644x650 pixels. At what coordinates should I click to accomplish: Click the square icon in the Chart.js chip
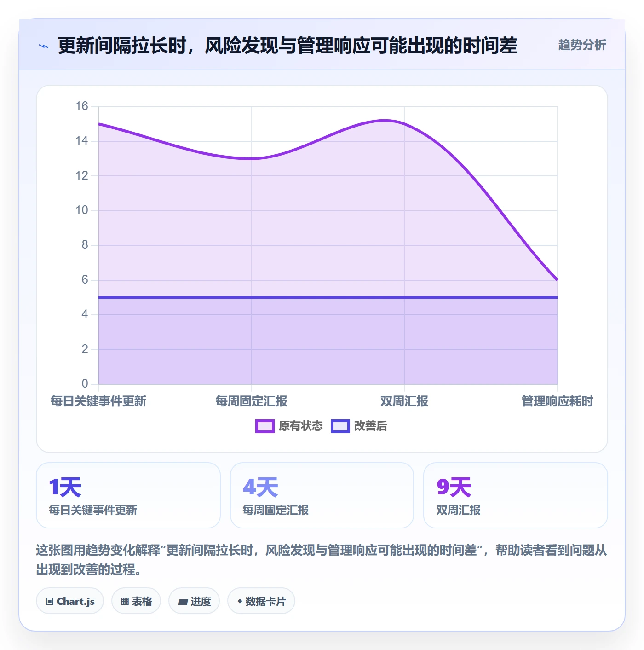tap(50, 601)
